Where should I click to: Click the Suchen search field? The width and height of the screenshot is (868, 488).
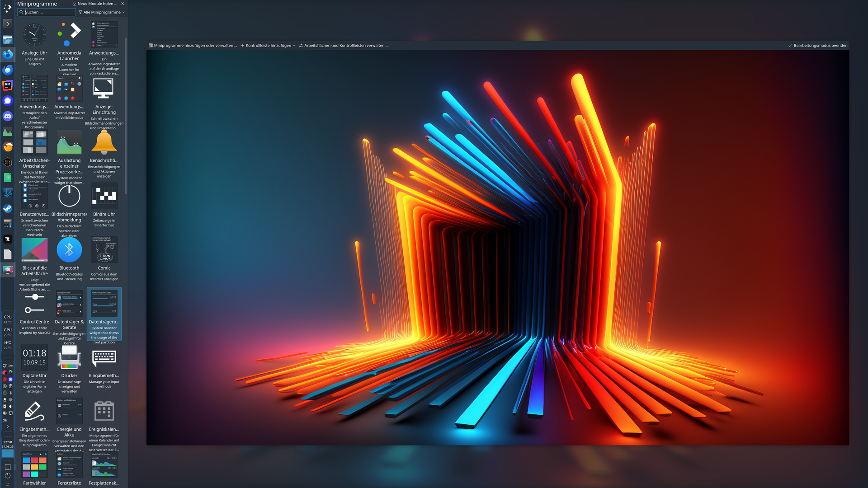click(x=47, y=12)
